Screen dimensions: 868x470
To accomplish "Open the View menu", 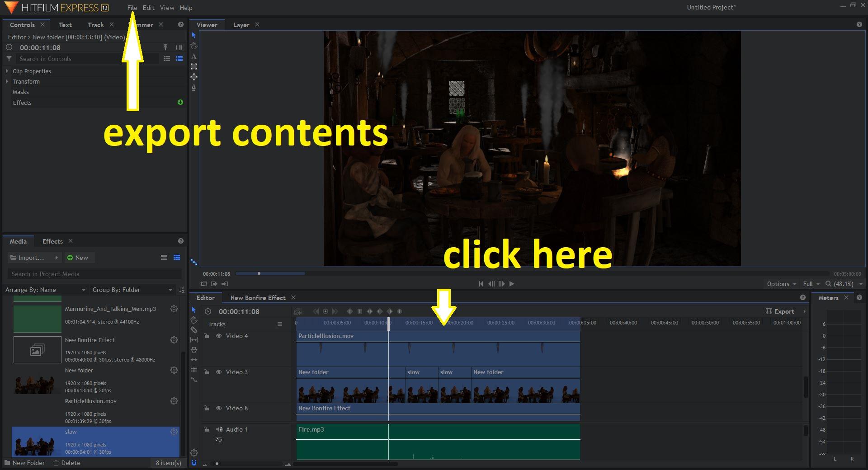I will click(167, 8).
